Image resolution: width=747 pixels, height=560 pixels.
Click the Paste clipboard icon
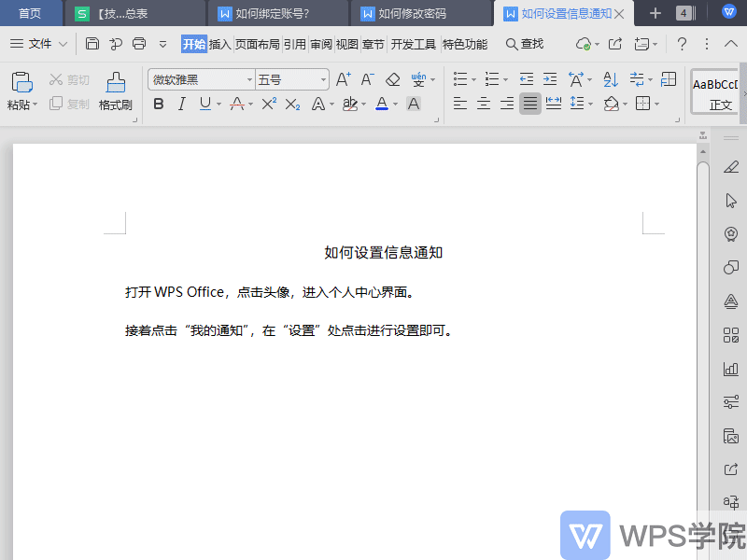[21, 82]
